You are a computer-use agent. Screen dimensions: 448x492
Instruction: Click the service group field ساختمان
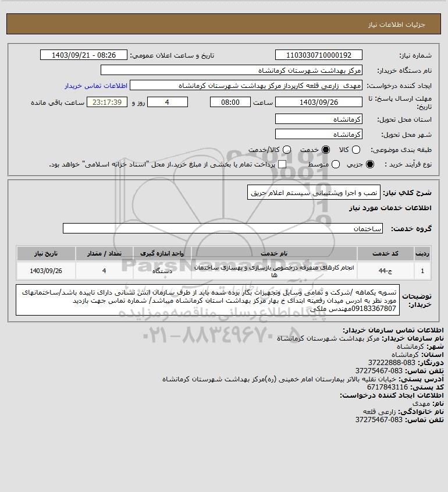[x=223, y=228]
